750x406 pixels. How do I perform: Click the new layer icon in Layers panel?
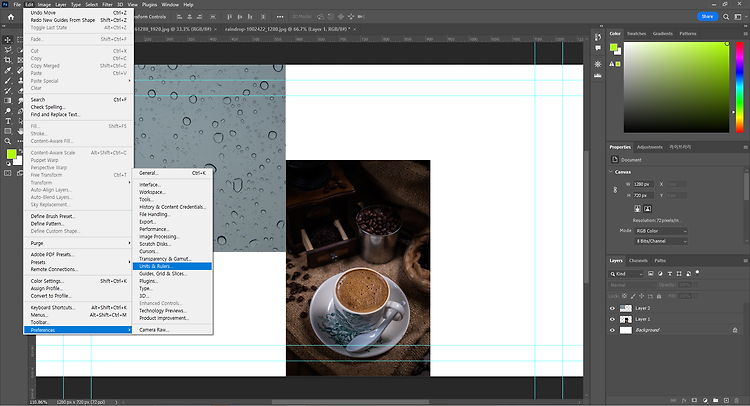[725, 400]
